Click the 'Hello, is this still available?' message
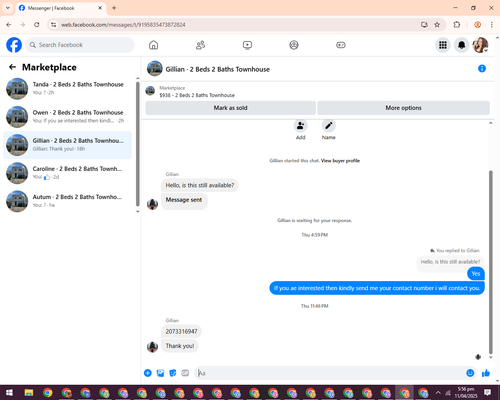 [200, 185]
